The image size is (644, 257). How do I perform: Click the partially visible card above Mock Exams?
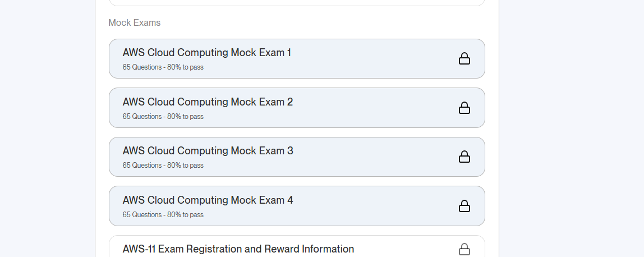[297, 2]
